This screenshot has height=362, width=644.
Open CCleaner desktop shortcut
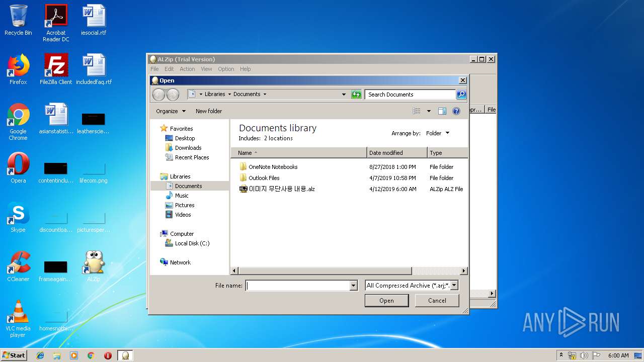[x=18, y=266]
